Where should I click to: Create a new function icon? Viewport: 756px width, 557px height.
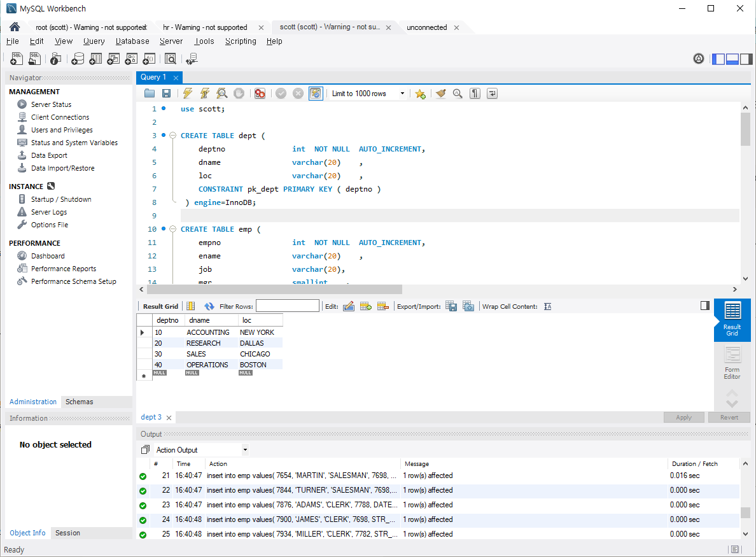tap(149, 59)
